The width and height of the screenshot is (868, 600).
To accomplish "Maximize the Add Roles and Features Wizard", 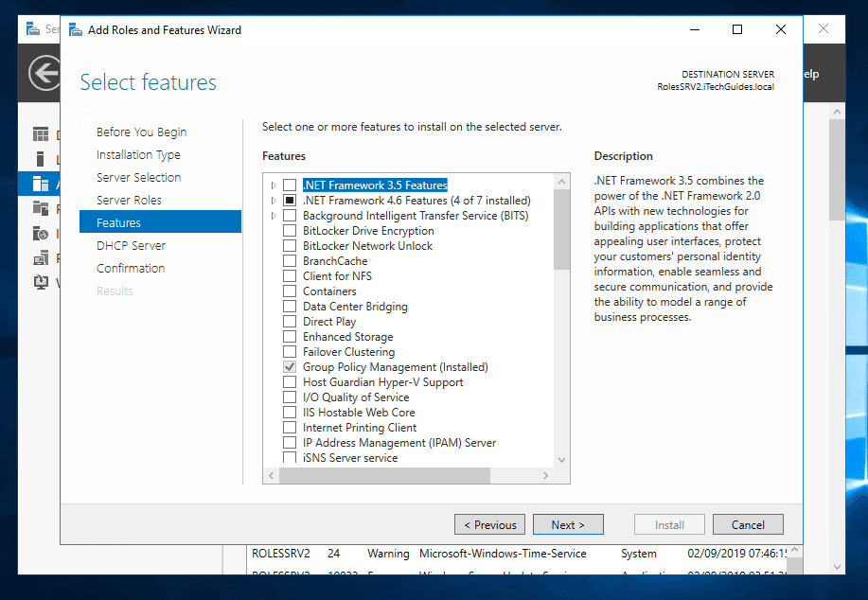I will [737, 29].
